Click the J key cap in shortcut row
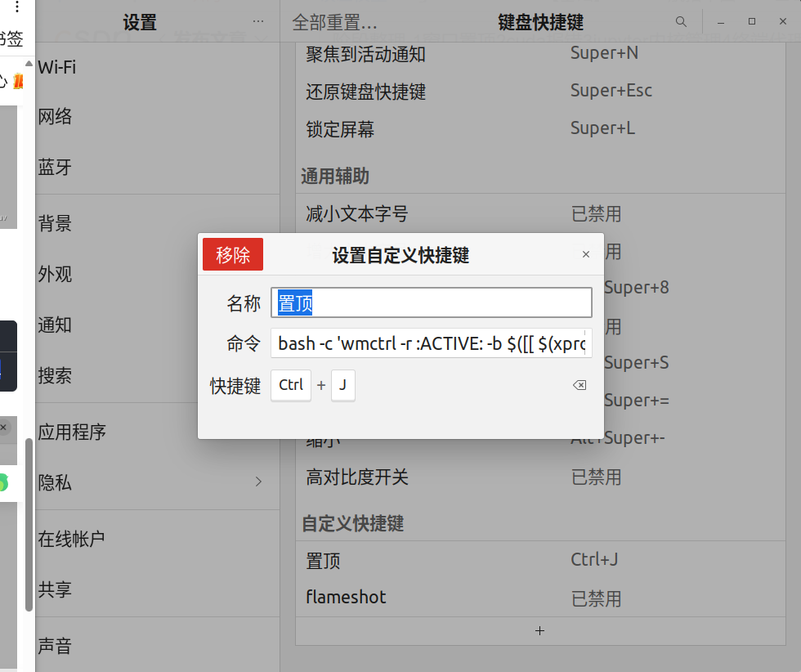The image size is (801, 672). (x=342, y=385)
